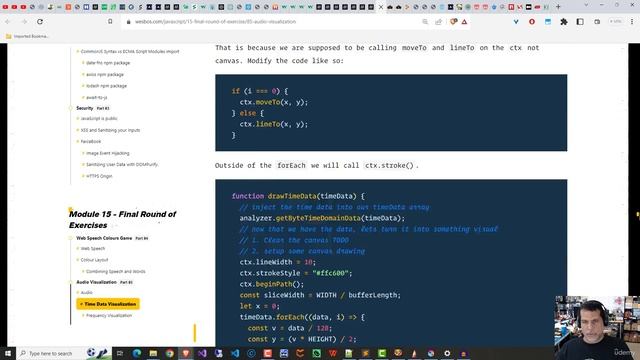
Task: Go forward using the browser forward arrow
Action: pyautogui.click(x=24, y=22)
